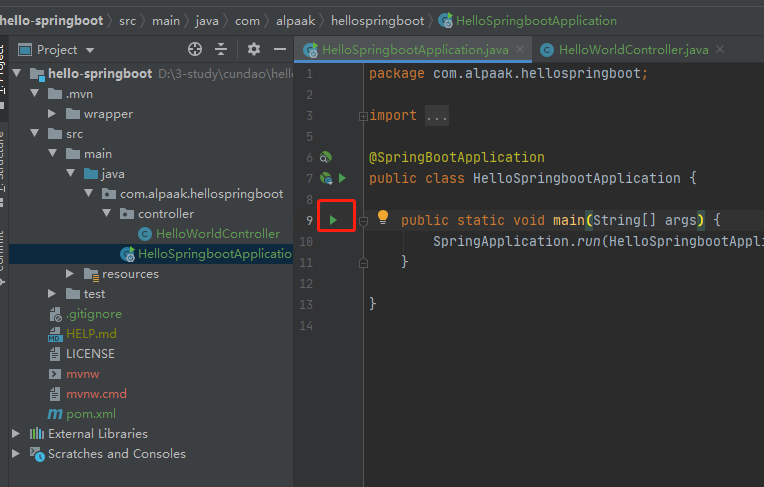
Task: Click the Spring gutter icon beside @SpringBootApplication annotation
Action: pos(325,157)
